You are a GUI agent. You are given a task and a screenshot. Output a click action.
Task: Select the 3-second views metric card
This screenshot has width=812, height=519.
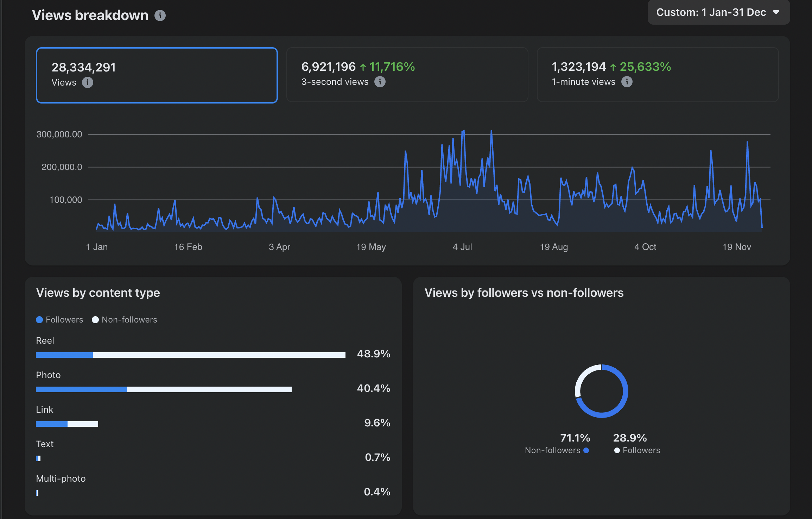(407, 75)
